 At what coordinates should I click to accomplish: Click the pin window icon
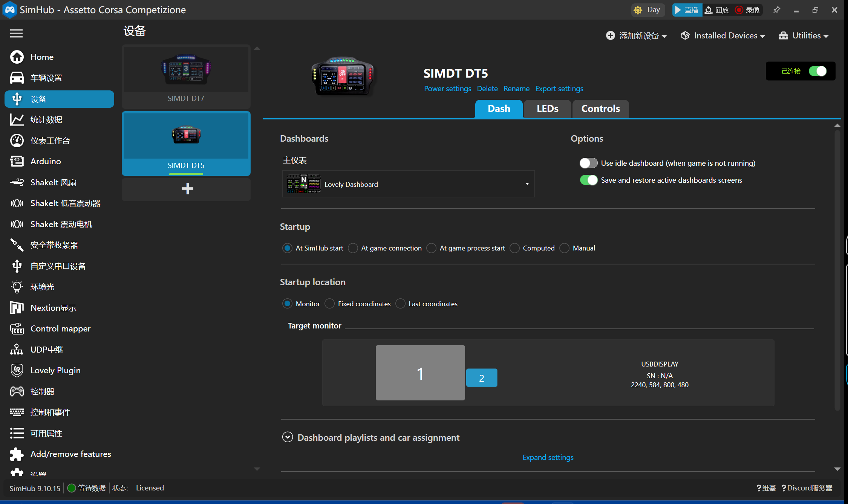point(776,10)
